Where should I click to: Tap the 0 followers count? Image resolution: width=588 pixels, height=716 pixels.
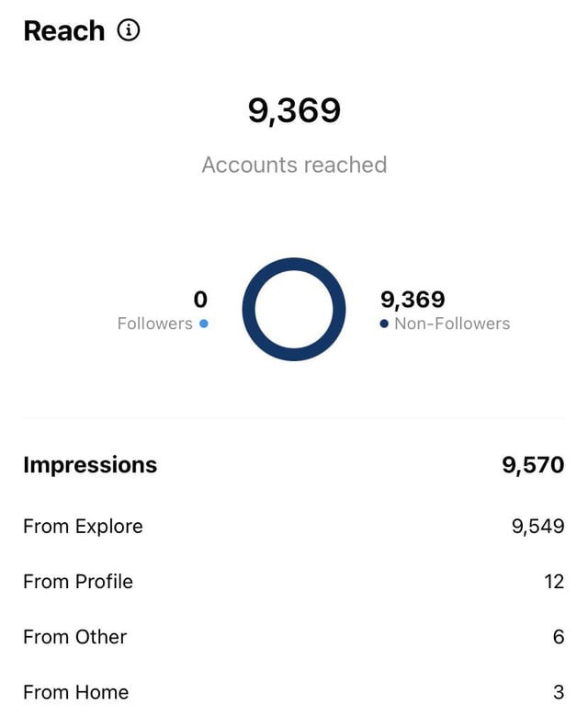200,300
